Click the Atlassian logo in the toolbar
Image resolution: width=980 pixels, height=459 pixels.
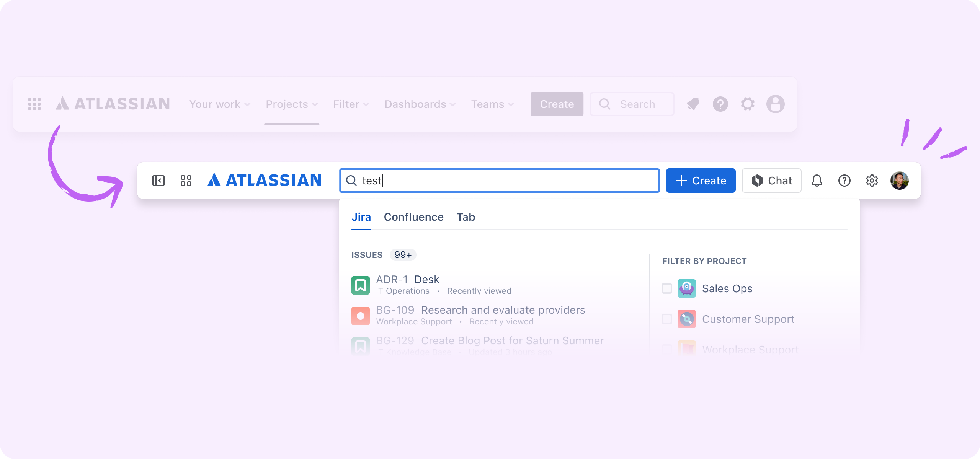pyautogui.click(x=264, y=180)
